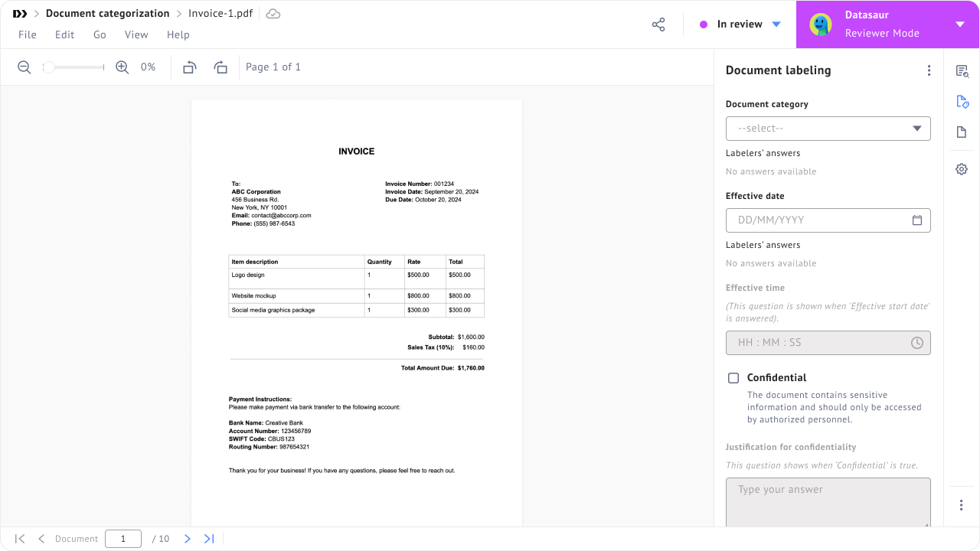Click the Document categorization breadcrumb link
Screen dimensions: 980x551
(x=107, y=14)
